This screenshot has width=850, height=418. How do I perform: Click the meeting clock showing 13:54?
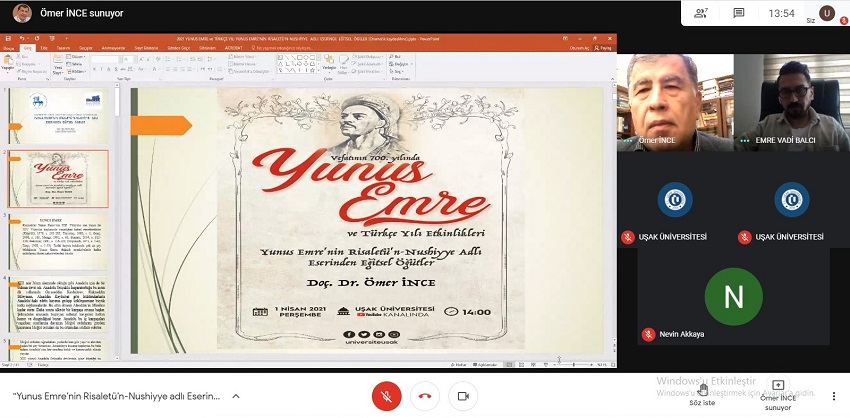pos(782,13)
